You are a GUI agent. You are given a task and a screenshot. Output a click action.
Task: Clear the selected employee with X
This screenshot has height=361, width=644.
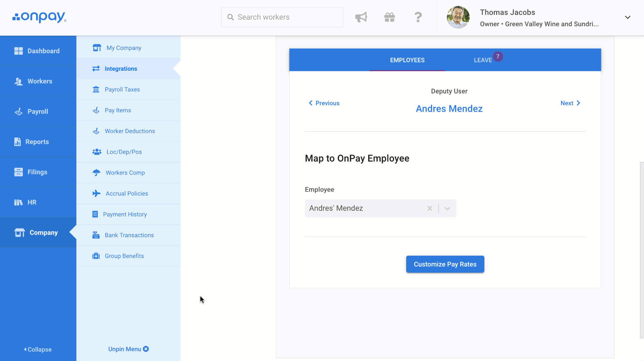point(430,208)
